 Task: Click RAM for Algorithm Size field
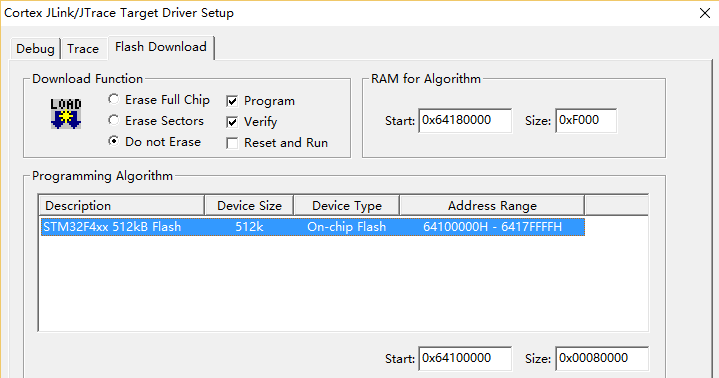click(586, 121)
